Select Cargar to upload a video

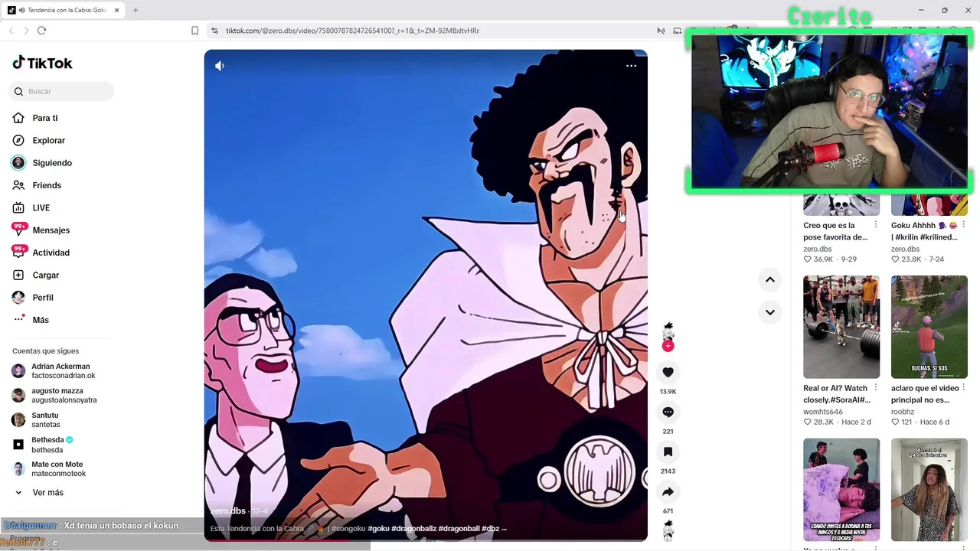(x=45, y=275)
